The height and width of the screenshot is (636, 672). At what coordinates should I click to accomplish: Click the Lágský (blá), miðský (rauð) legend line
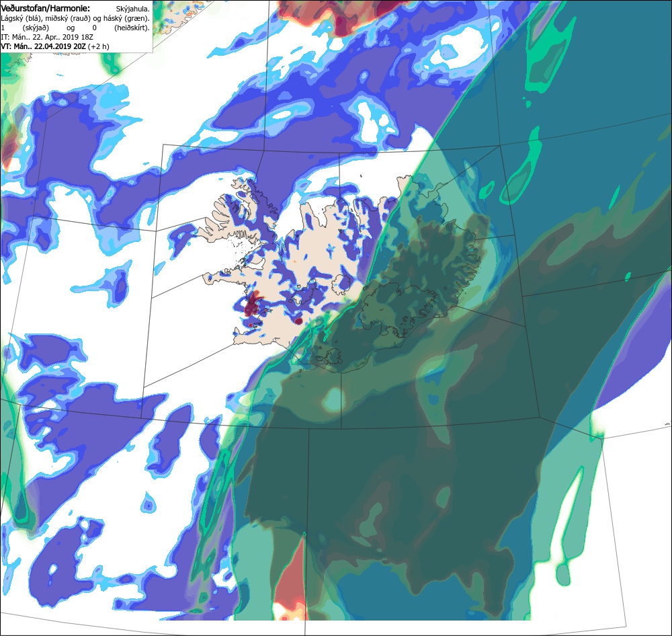tap(75, 18)
